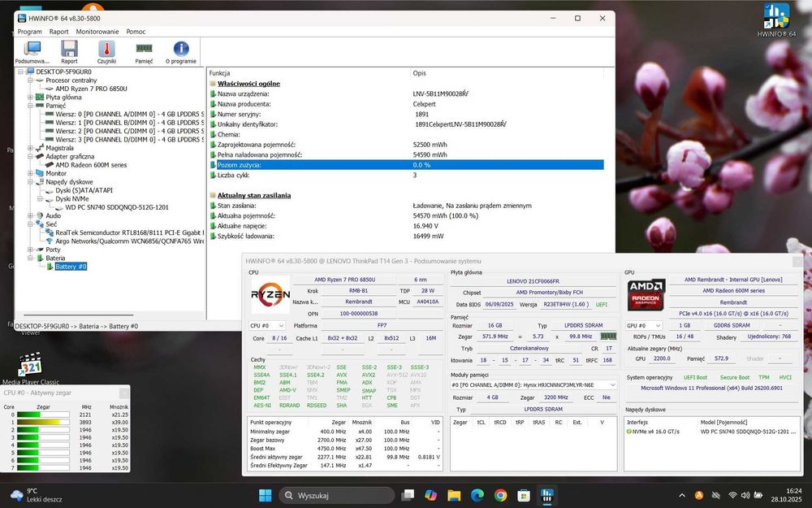Image resolution: width=812 pixels, height=508 pixels.
Task: Open the weather widget showing 9°C
Action: point(37,495)
